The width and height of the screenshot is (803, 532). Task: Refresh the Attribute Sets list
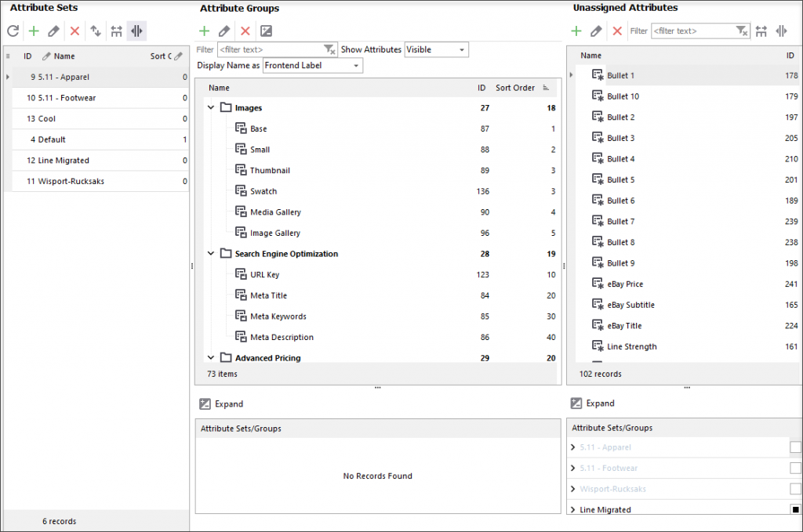click(x=13, y=31)
